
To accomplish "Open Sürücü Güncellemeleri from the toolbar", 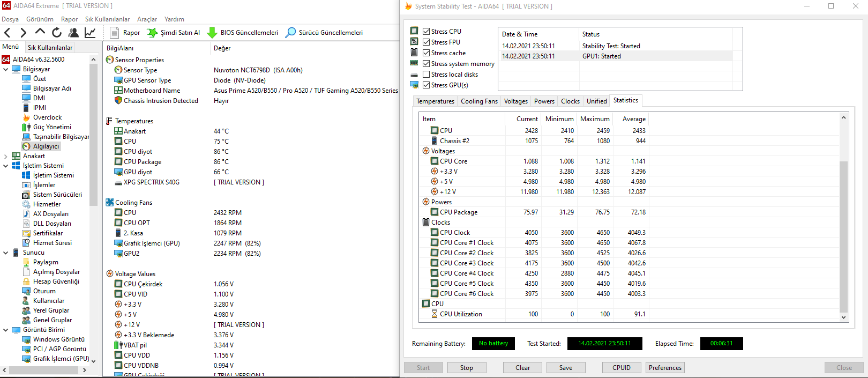I will (x=324, y=33).
